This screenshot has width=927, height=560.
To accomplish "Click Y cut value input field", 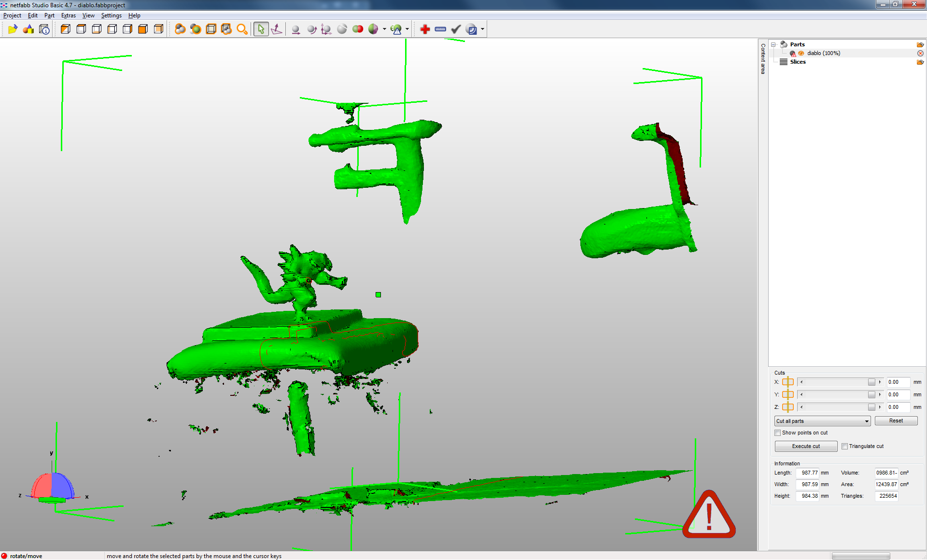I will [898, 394].
